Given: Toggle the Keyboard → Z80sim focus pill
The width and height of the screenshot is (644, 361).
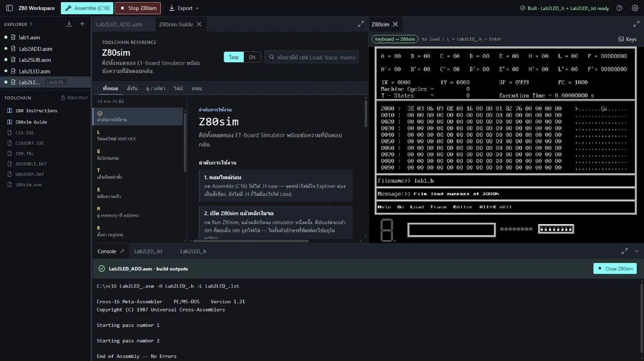Looking at the screenshot, I should pos(395,39).
